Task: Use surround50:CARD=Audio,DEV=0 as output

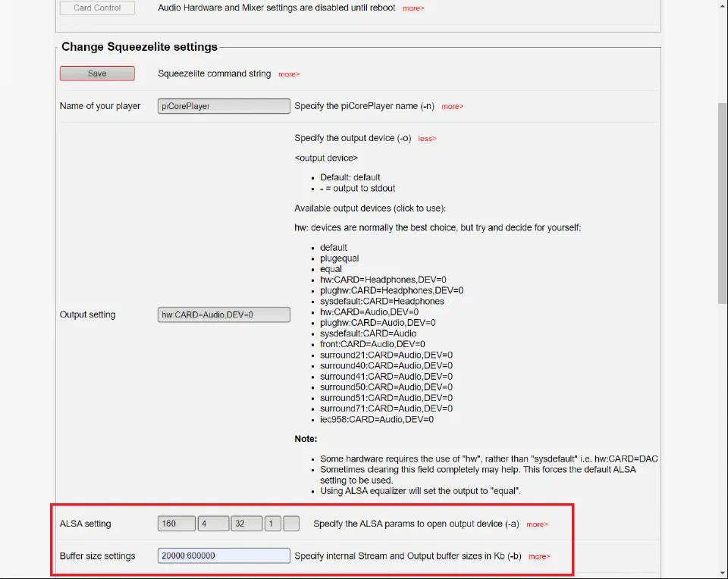Action: click(386, 387)
